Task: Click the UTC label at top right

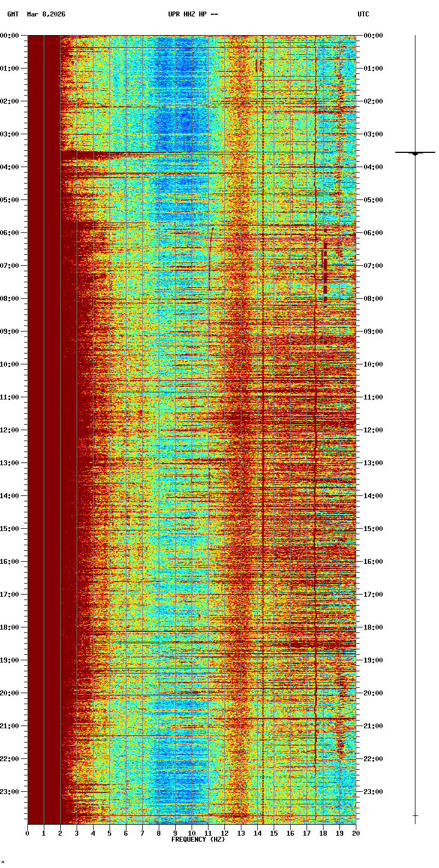Action: [363, 14]
